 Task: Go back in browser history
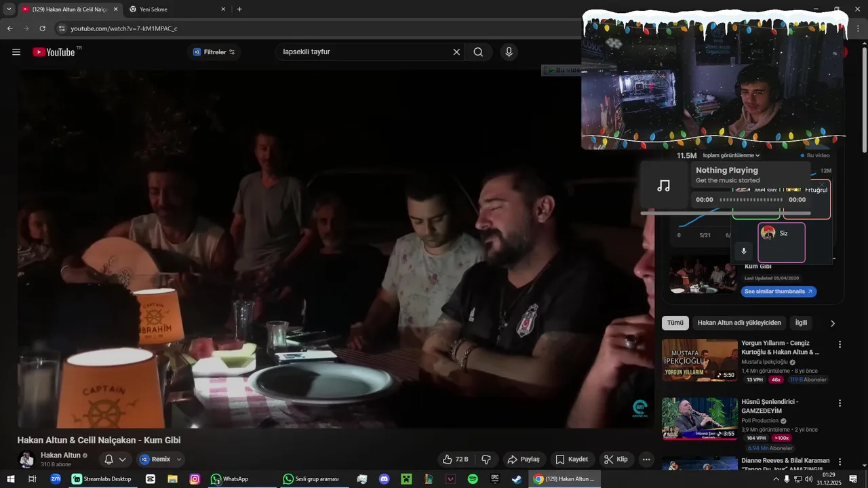click(9, 28)
